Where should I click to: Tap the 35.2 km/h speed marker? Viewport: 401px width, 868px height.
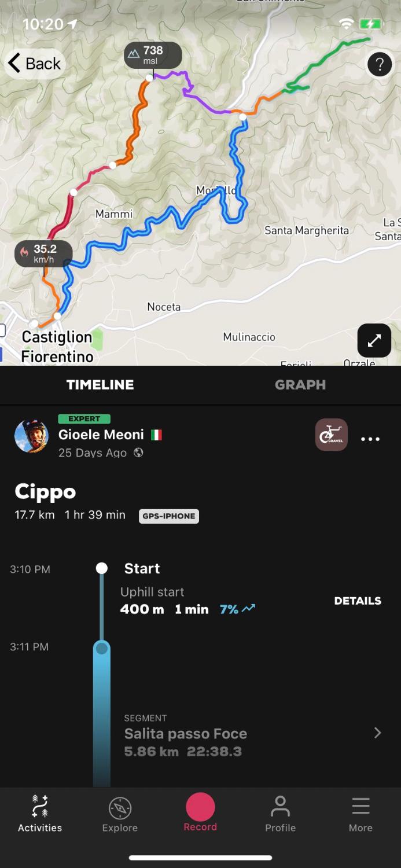pos(43,253)
